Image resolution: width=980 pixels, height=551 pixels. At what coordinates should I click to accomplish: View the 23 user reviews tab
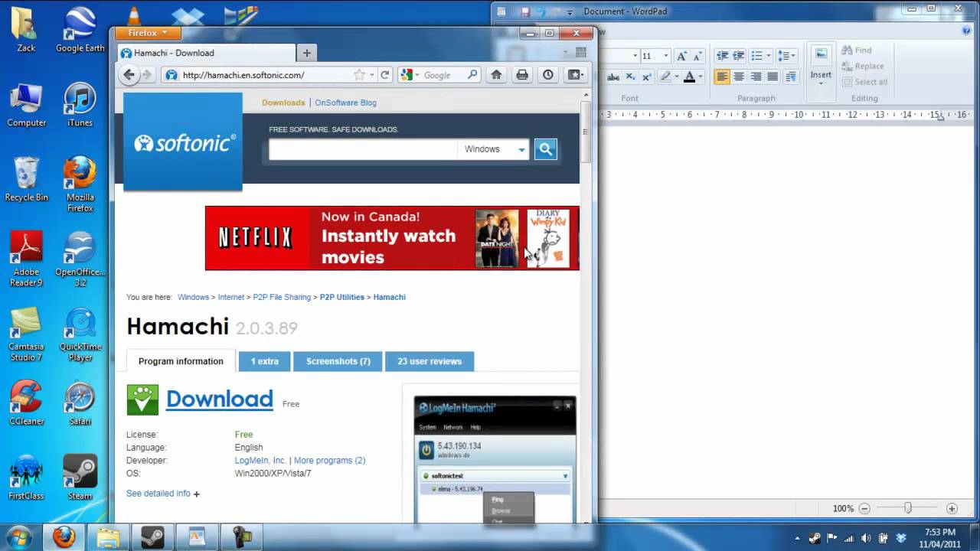[x=430, y=361]
